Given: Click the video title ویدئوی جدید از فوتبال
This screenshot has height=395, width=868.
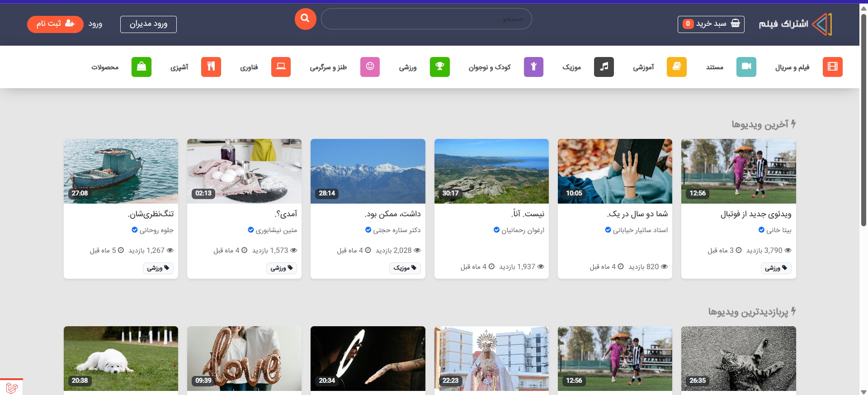Looking at the screenshot, I should [x=756, y=214].
